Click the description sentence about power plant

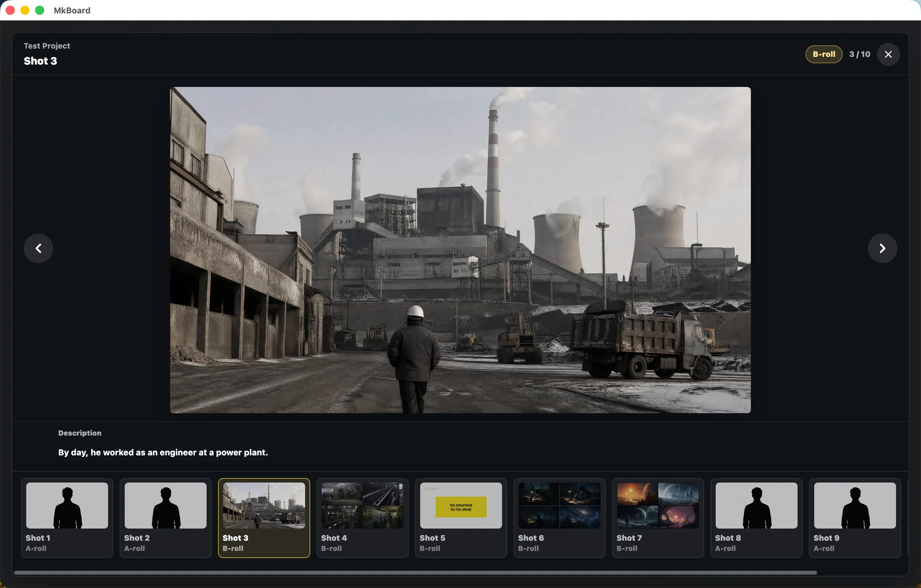[x=163, y=452]
